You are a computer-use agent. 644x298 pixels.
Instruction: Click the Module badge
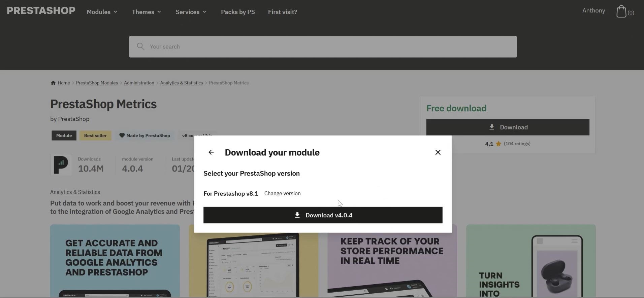[64, 136]
